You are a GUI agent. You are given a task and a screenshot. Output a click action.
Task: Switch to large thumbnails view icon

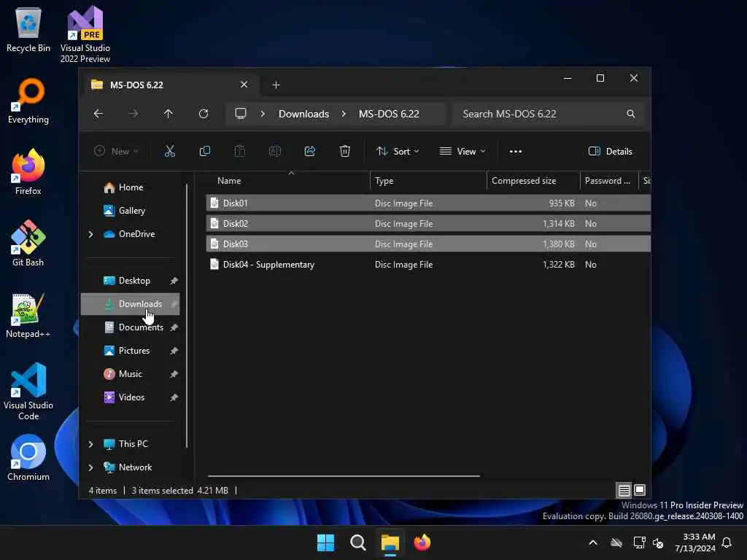pyautogui.click(x=640, y=490)
